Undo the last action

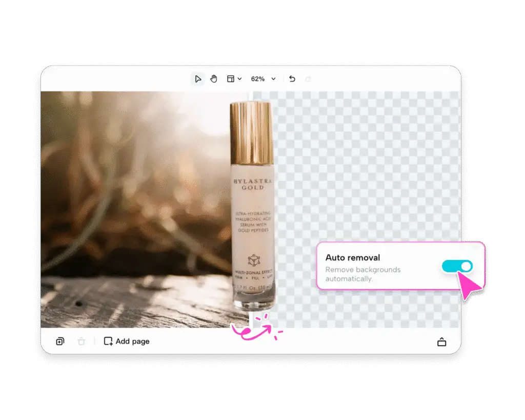pyautogui.click(x=292, y=79)
